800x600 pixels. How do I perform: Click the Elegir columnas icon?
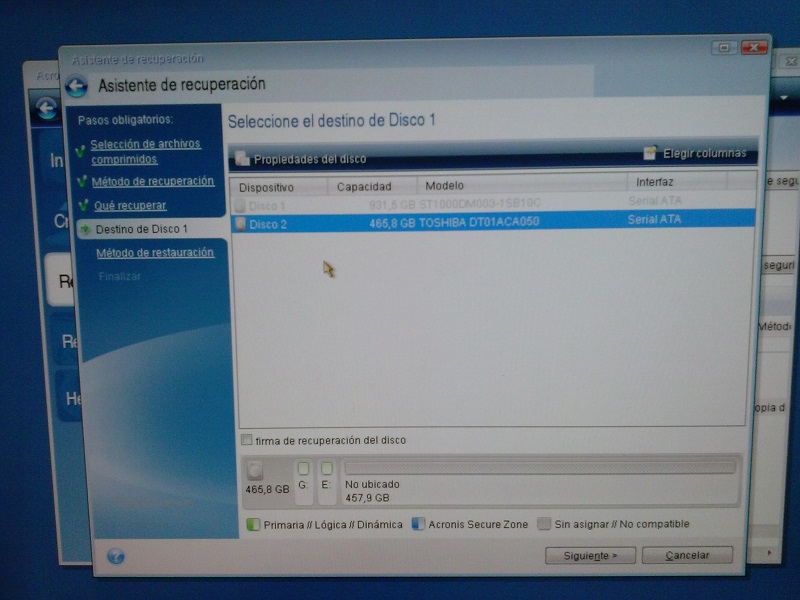(650, 153)
